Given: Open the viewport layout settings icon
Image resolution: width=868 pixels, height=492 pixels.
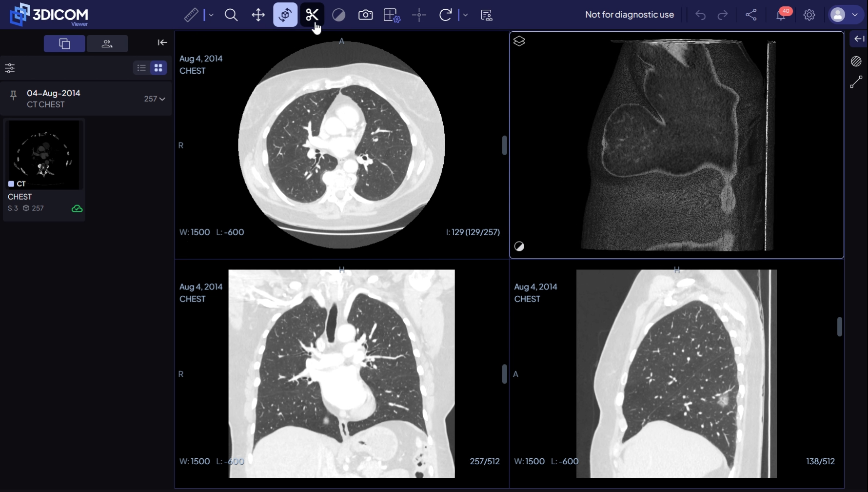Looking at the screenshot, I should [392, 15].
